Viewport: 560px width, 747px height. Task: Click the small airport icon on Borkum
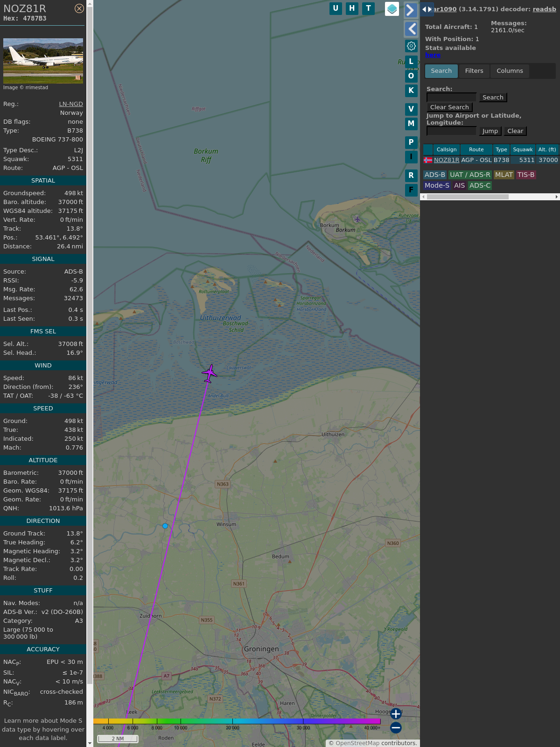(x=357, y=219)
